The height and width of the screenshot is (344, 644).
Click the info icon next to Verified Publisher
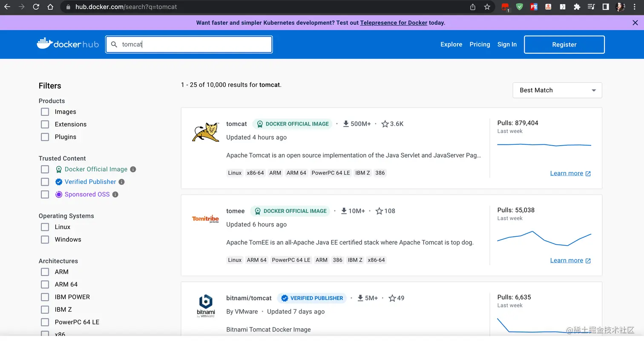(x=121, y=182)
